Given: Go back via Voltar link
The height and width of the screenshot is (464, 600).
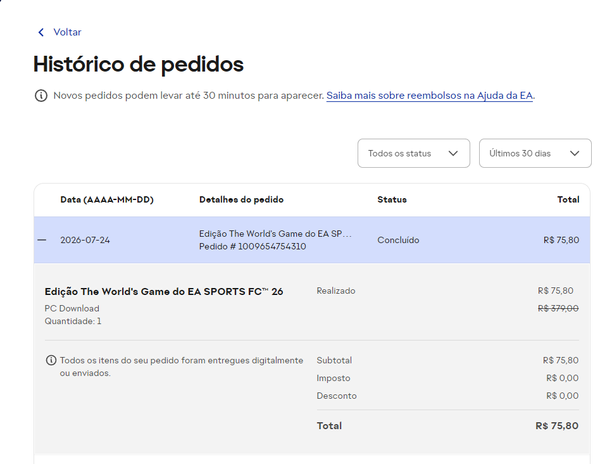Looking at the screenshot, I should pos(67,32).
